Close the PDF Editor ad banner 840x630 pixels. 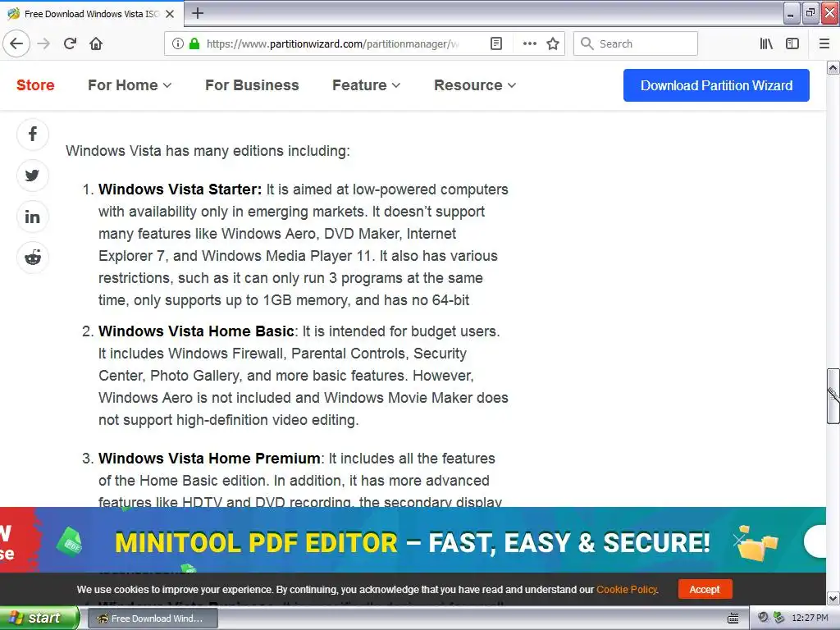pos(815,541)
